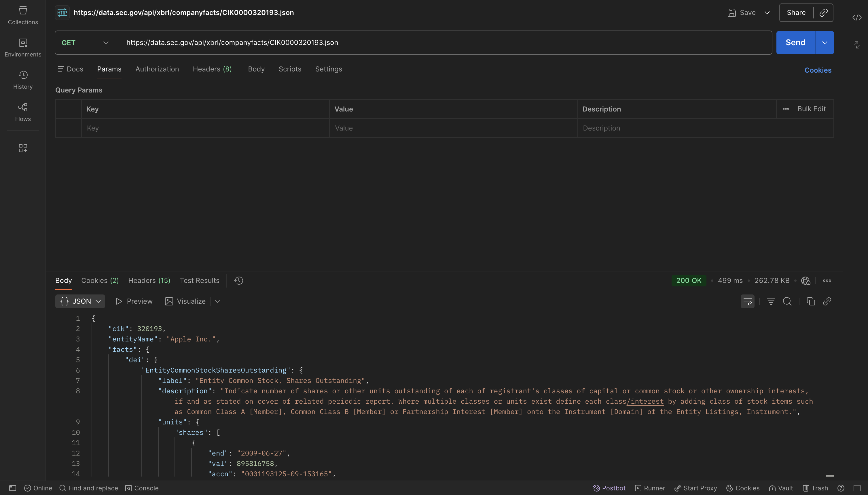
Task: Click the empty Key field in params
Action: point(205,128)
